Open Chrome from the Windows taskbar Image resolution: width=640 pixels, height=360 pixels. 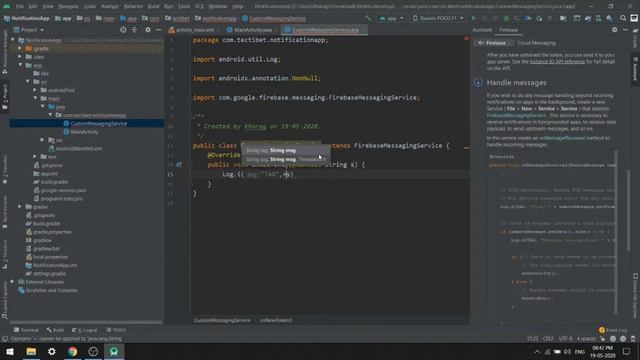(72, 351)
